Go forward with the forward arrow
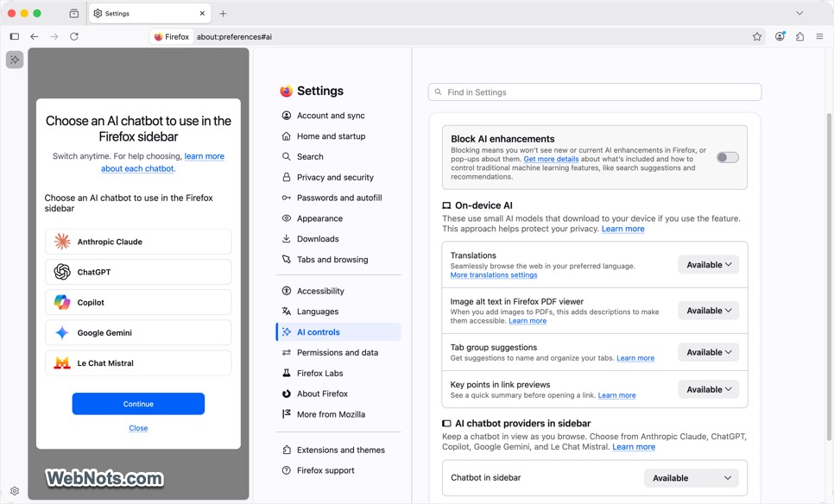 point(54,37)
